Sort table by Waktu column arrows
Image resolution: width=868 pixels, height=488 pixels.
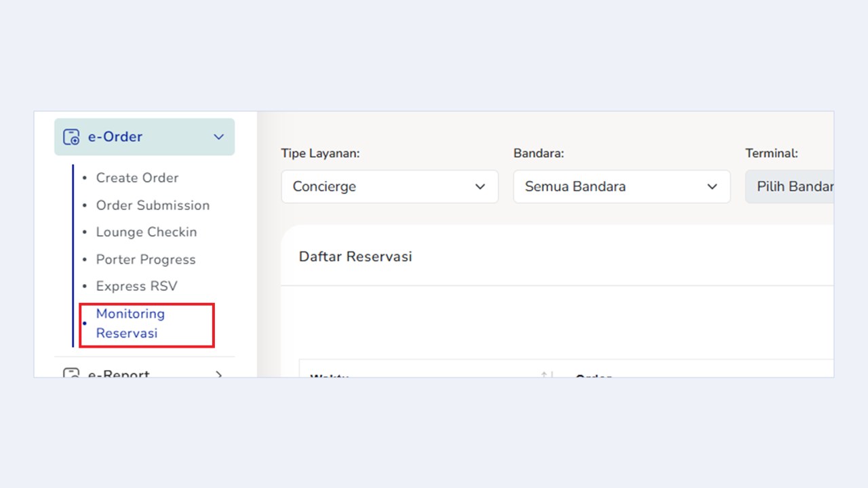[x=547, y=374]
